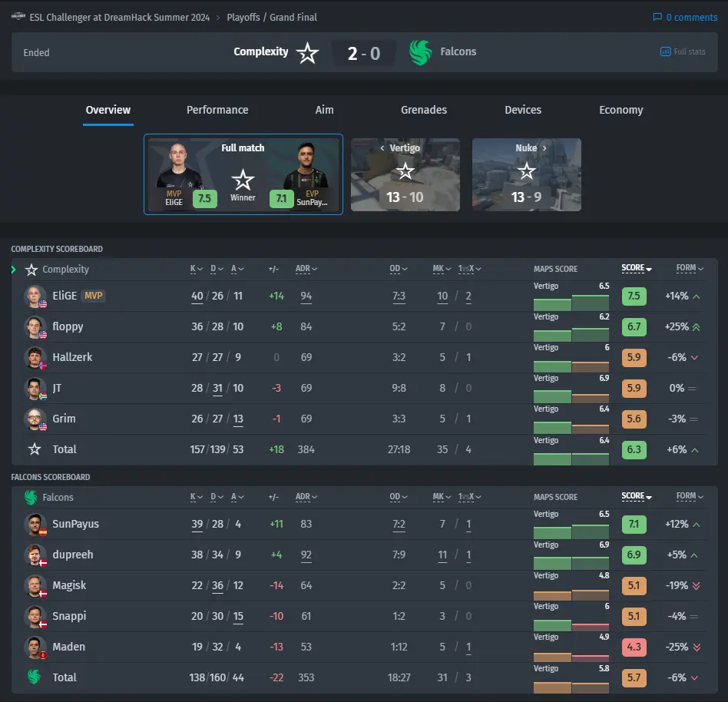Sort Complexity scoreboard by MK

(x=442, y=269)
